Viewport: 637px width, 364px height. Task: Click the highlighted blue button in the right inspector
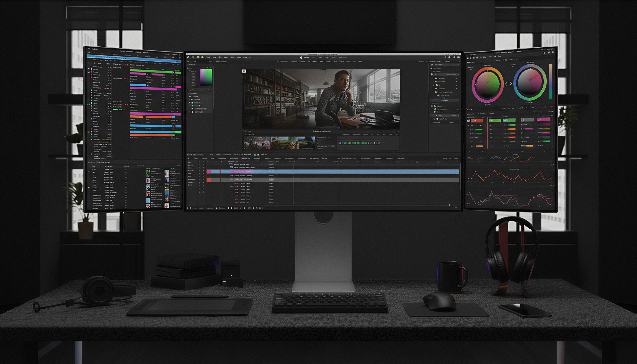pyautogui.click(x=445, y=101)
